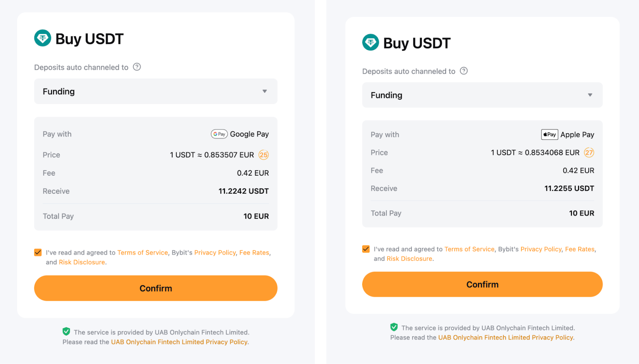Confirm the Google Pay USDT purchase

coord(156,288)
